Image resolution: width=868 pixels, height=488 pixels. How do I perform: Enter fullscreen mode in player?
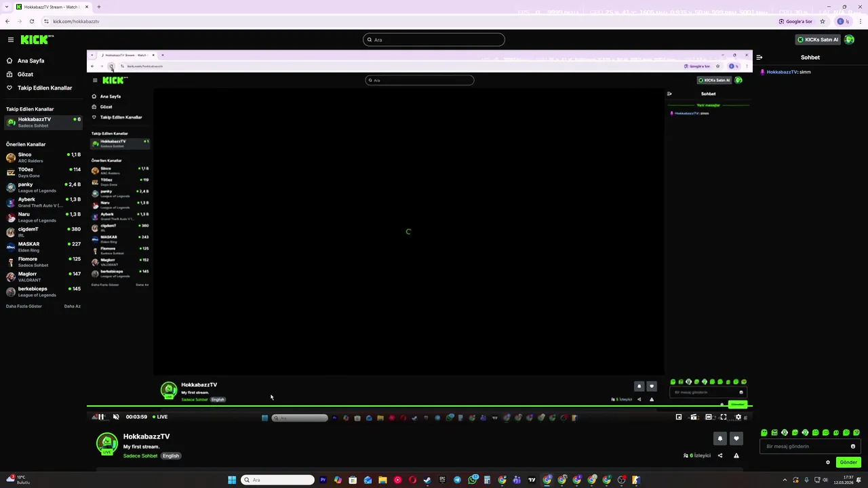[x=724, y=417]
